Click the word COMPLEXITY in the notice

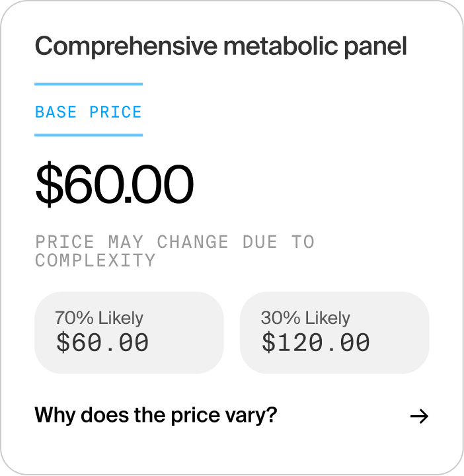pos(95,260)
